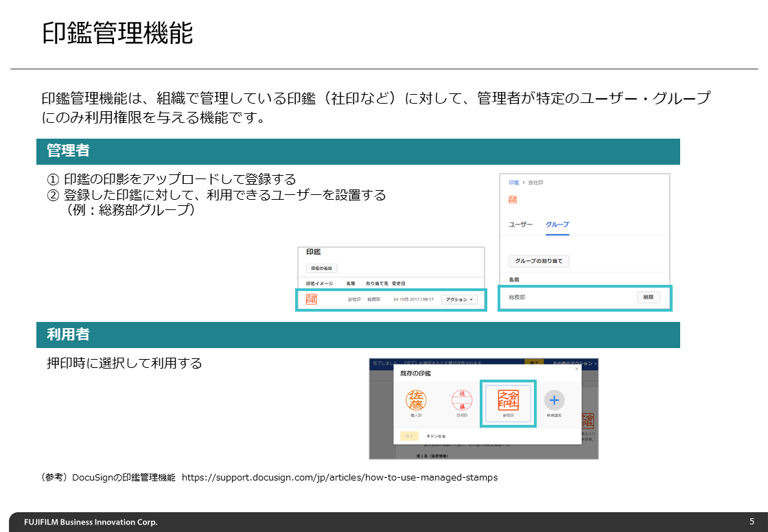Click the yellow 完了 button in the banner
The height and width of the screenshot is (532, 768).
pos(535,362)
